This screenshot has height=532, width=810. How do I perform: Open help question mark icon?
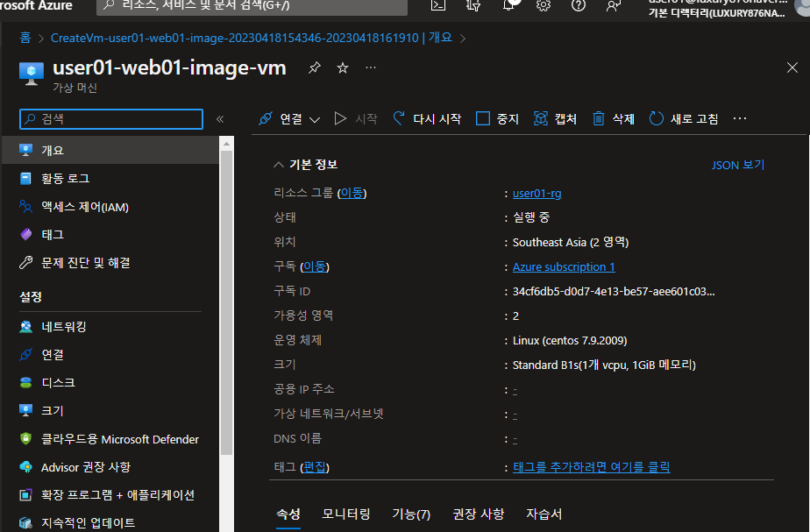coord(579,5)
